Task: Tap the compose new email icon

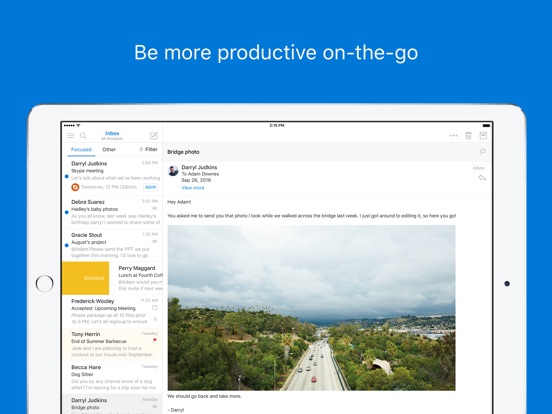Action: (154, 136)
